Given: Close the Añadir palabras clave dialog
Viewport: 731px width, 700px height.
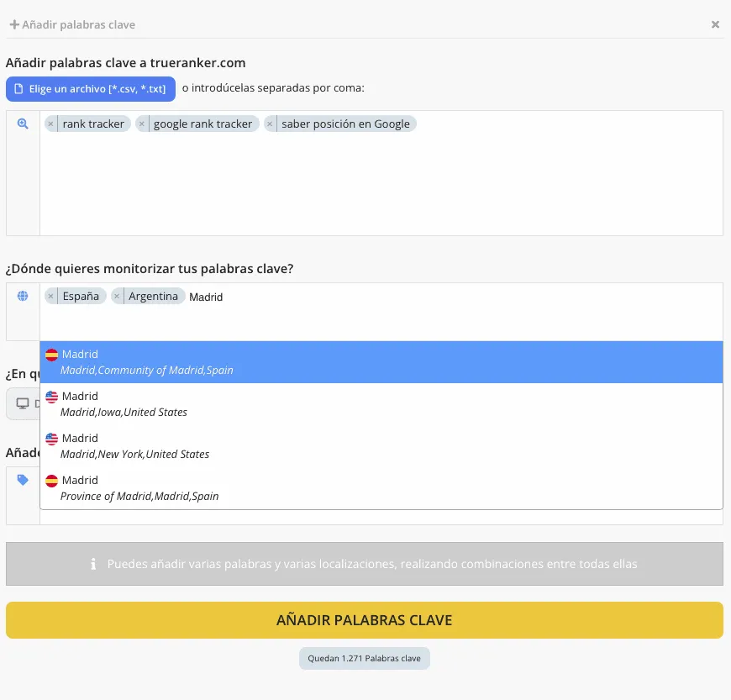Looking at the screenshot, I should (715, 24).
